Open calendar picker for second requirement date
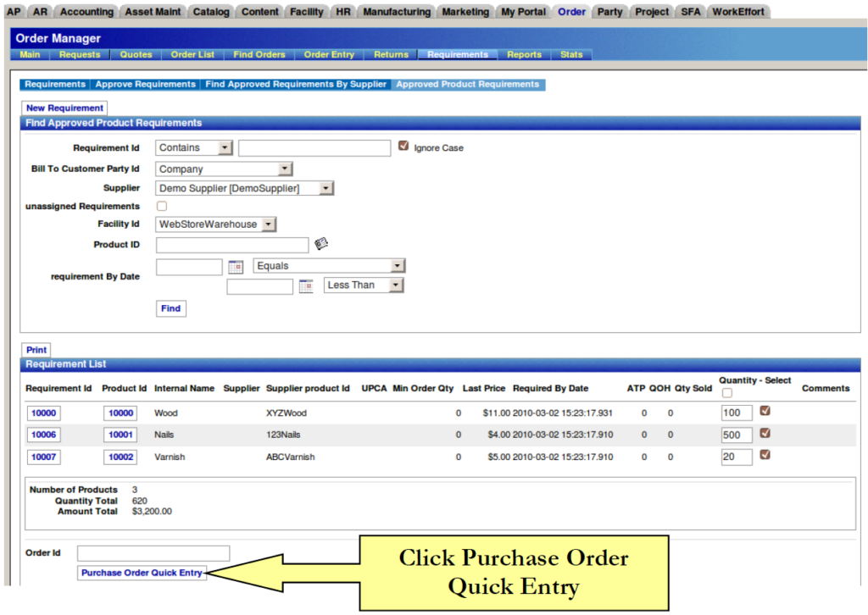This screenshot has height=615, width=868. click(x=306, y=286)
